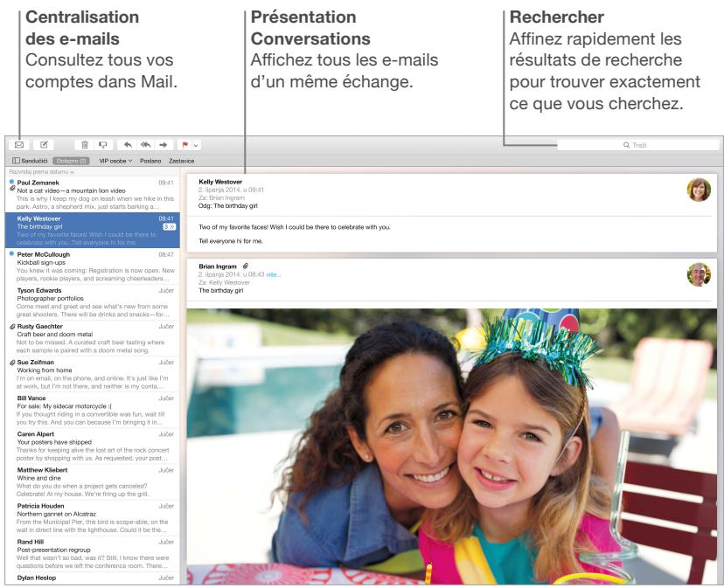Viewport: 724px width, 588px height.
Task: Open Peter McCullough's Kickball sign-ups email
Action: [93, 266]
